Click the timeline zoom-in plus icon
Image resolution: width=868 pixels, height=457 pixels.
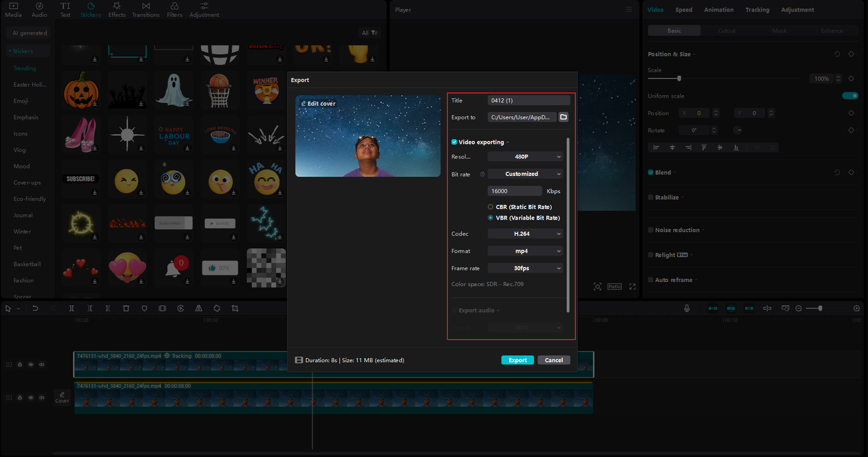(856, 309)
